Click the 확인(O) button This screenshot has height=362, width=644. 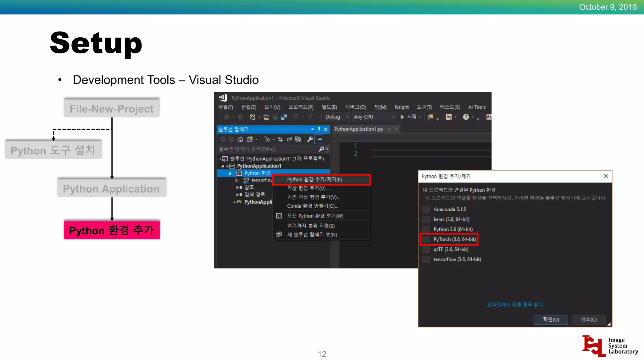(x=551, y=320)
